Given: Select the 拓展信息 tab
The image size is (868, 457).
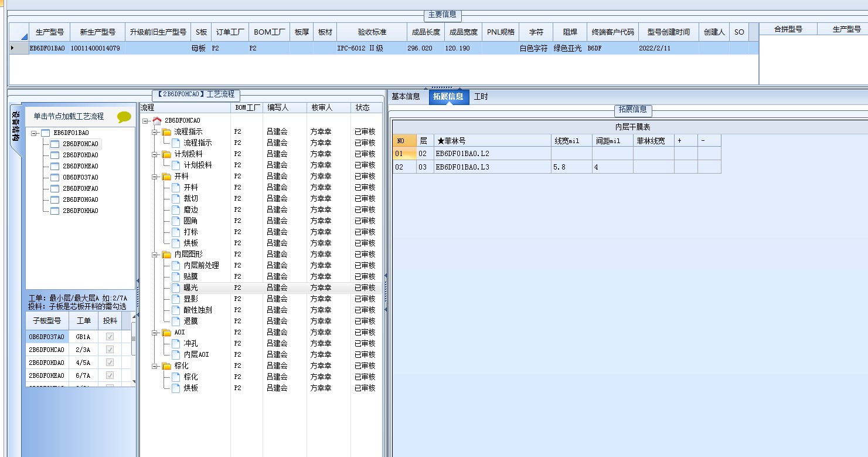Looking at the screenshot, I should 449,97.
